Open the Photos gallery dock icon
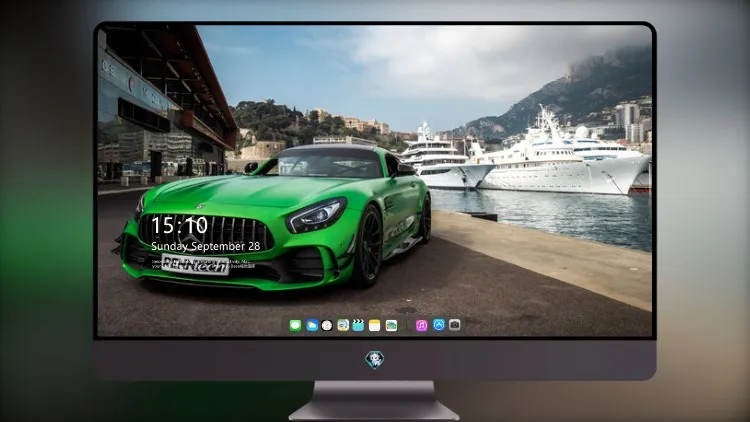750x422 pixels. pyautogui.click(x=391, y=326)
